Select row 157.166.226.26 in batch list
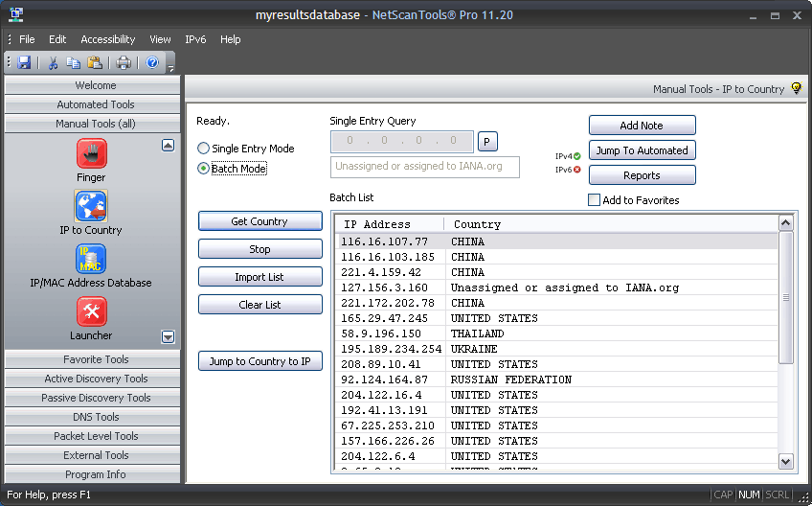812x506 pixels. [556, 441]
